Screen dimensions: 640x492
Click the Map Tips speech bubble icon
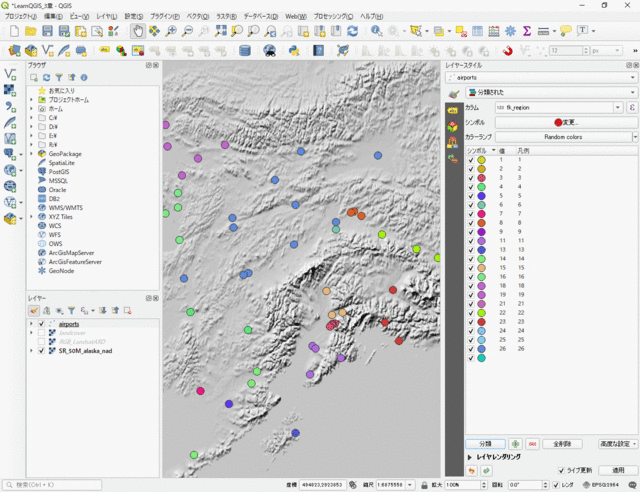coord(566,31)
